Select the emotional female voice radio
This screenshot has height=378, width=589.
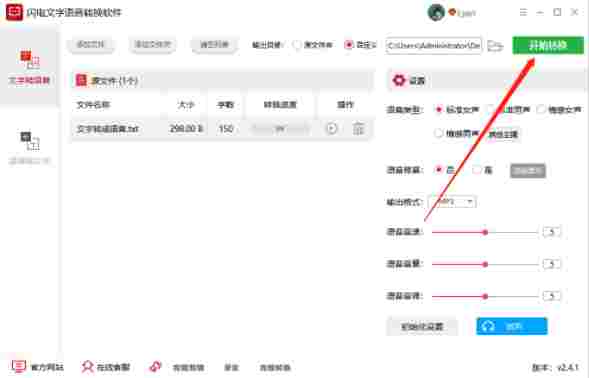(x=541, y=109)
